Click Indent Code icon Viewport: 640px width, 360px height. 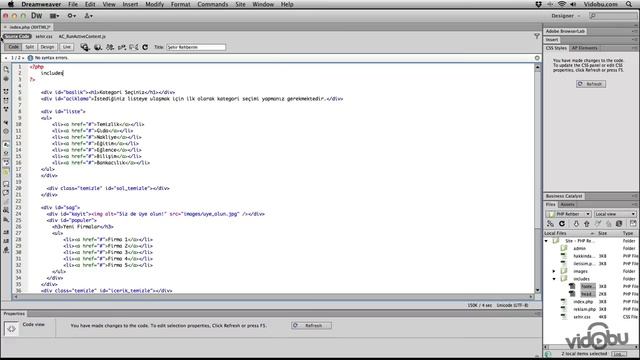tap(6, 232)
